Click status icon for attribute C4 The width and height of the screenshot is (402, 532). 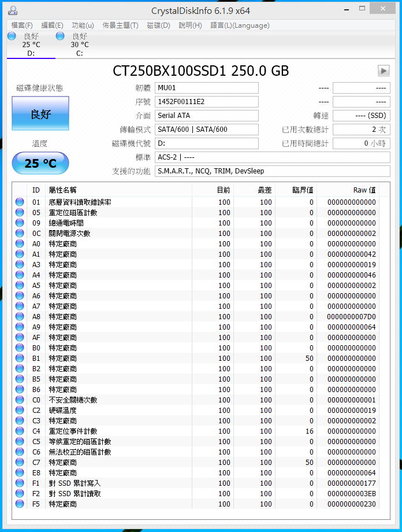pos(20,431)
